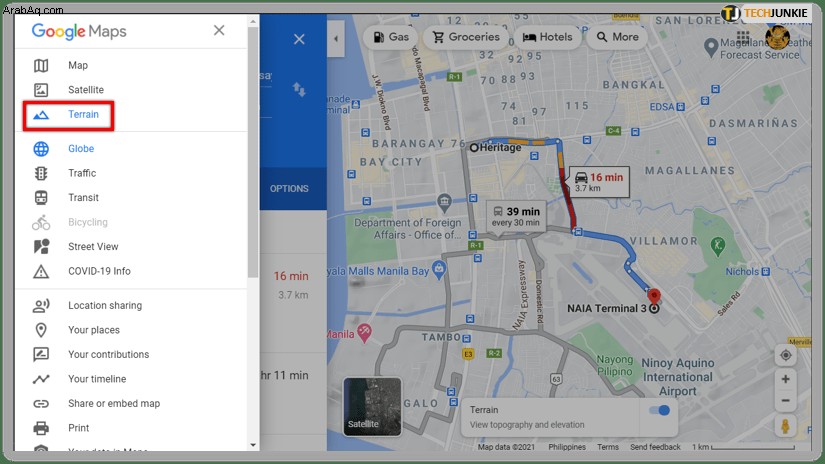This screenshot has height=464, width=825.
Task: Click the Magallanes Forecast Service marker
Action: [x=711, y=47]
